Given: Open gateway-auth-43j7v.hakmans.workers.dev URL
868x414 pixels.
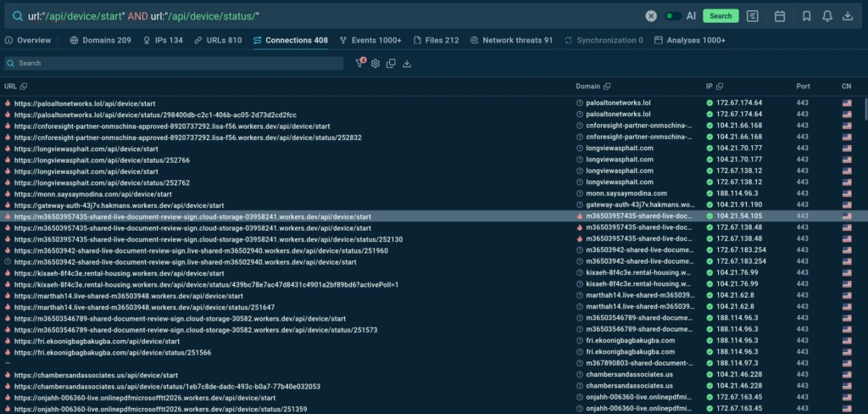Looking at the screenshot, I should coord(119,205).
